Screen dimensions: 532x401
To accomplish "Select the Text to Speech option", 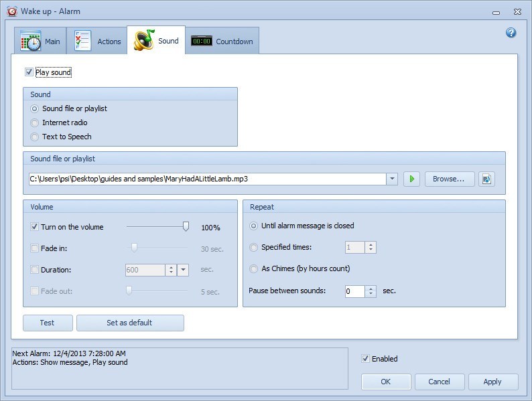I will coord(34,137).
